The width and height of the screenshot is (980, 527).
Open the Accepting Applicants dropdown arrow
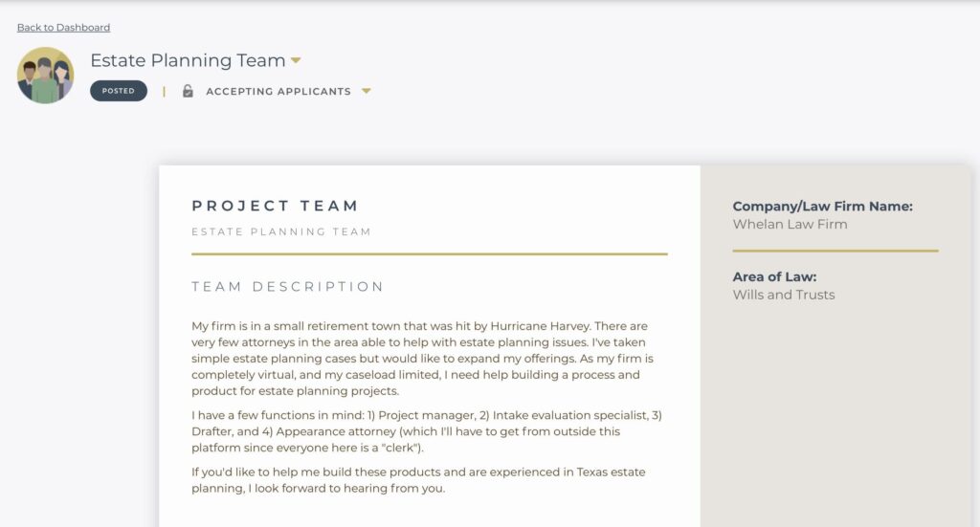[367, 92]
